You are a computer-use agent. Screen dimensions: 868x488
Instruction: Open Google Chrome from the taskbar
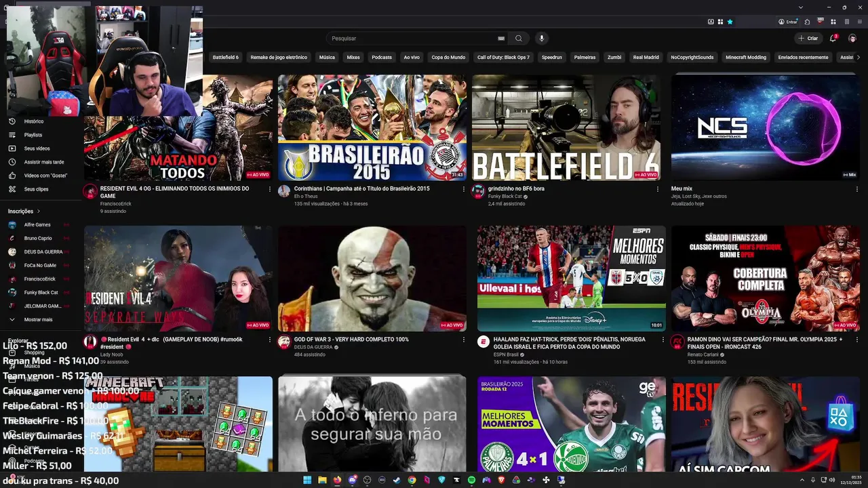click(x=412, y=480)
